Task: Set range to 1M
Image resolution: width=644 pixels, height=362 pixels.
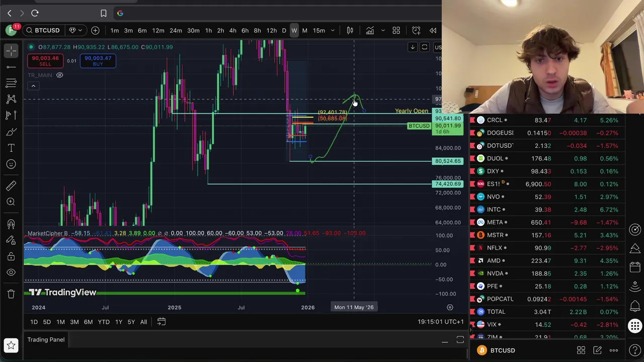Action: point(60,322)
